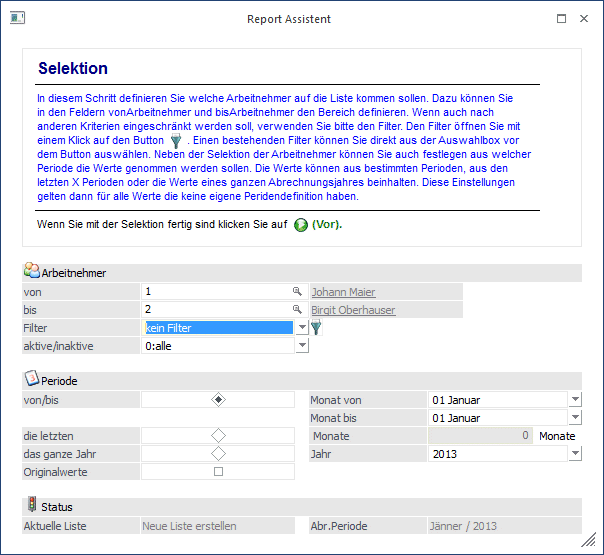Expand the Filter dropdown list
This screenshot has height=555, width=604.
[302, 328]
